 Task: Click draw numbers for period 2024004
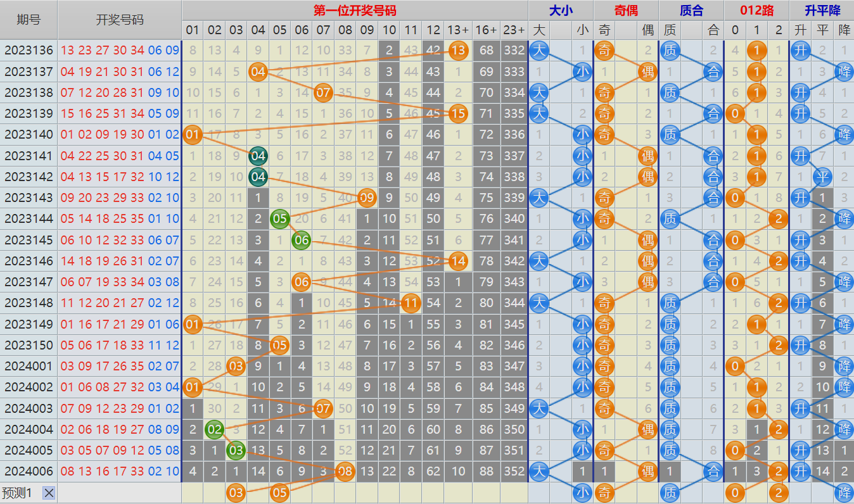[x=120, y=429]
